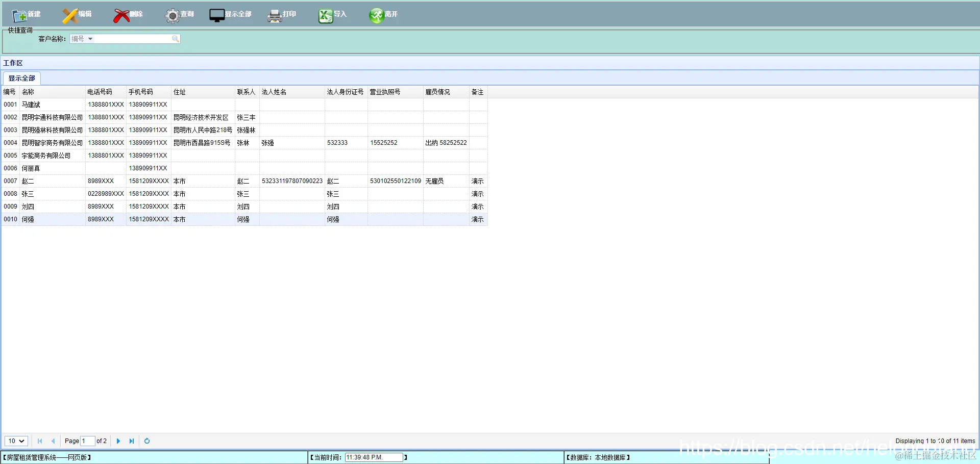The height and width of the screenshot is (464, 980).
Task: Click employee cell 无雇员
Action: coord(446,181)
